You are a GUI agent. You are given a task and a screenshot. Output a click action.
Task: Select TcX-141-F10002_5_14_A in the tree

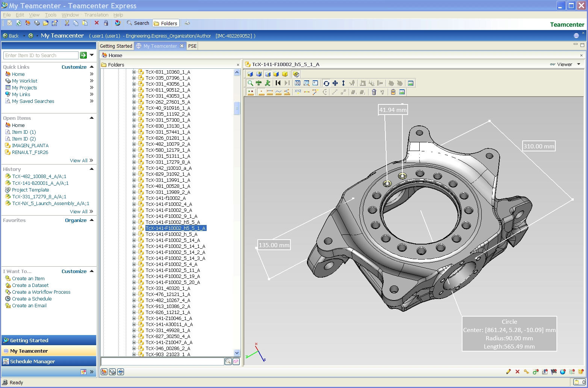pos(172,240)
